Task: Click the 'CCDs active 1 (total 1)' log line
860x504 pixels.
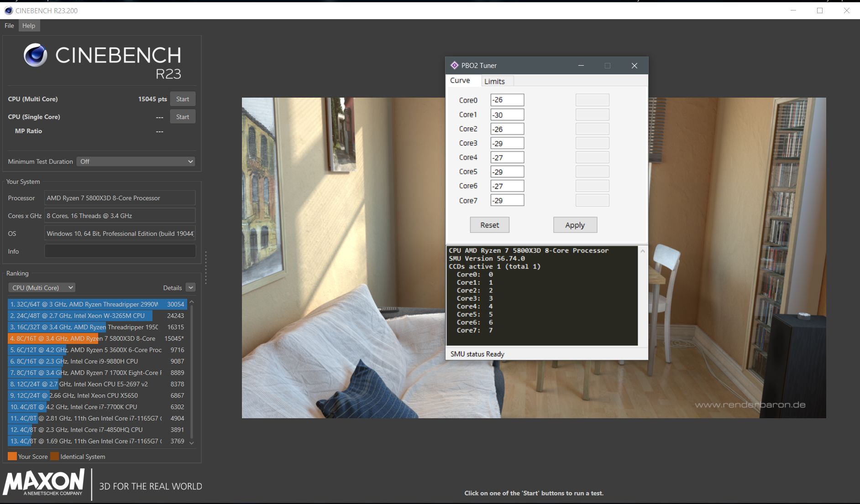Action: click(x=494, y=266)
